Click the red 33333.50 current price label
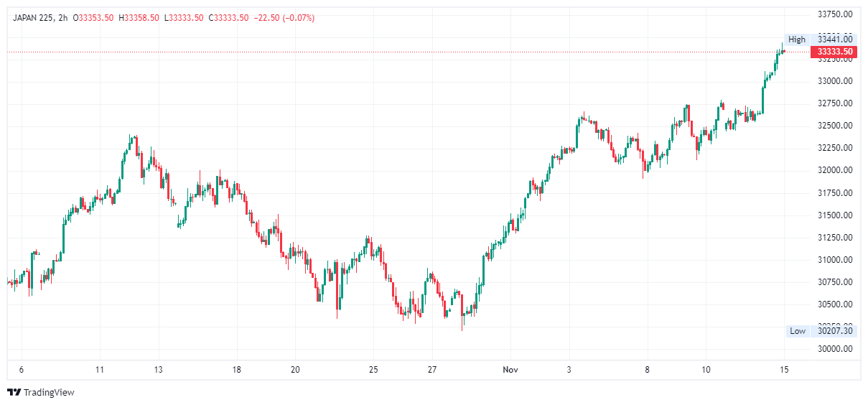Screen dimensions: 868x405 click(x=835, y=52)
